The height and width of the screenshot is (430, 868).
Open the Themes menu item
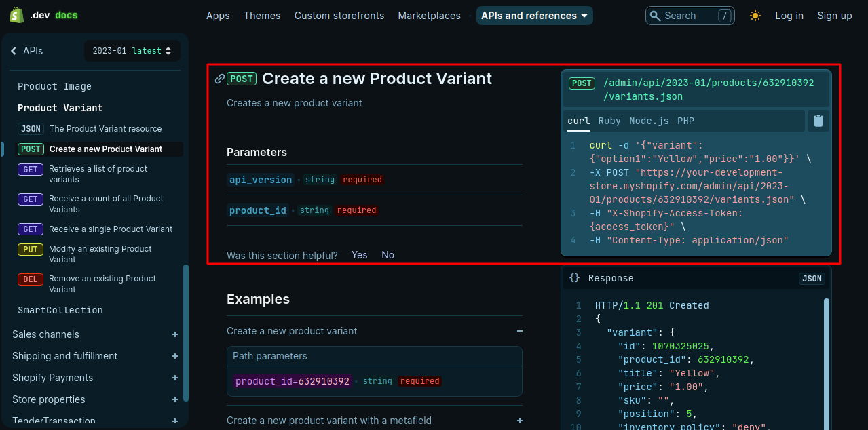click(262, 16)
